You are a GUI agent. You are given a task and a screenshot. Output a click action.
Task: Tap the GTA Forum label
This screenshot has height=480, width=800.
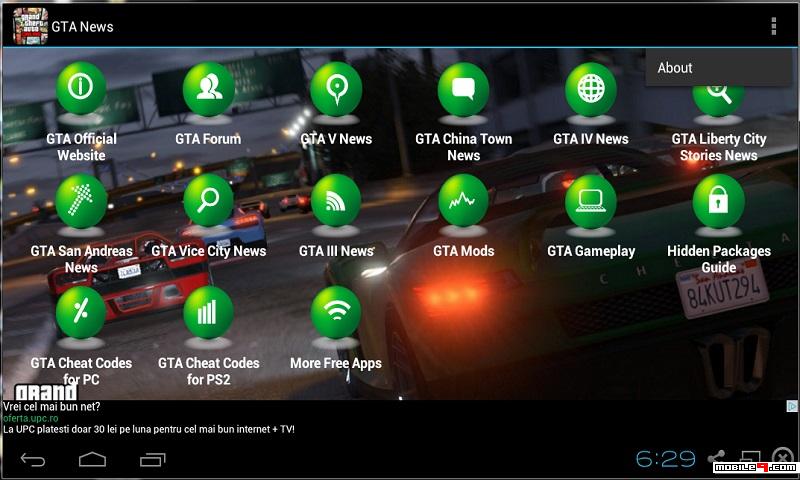pyautogui.click(x=208, y=139)
